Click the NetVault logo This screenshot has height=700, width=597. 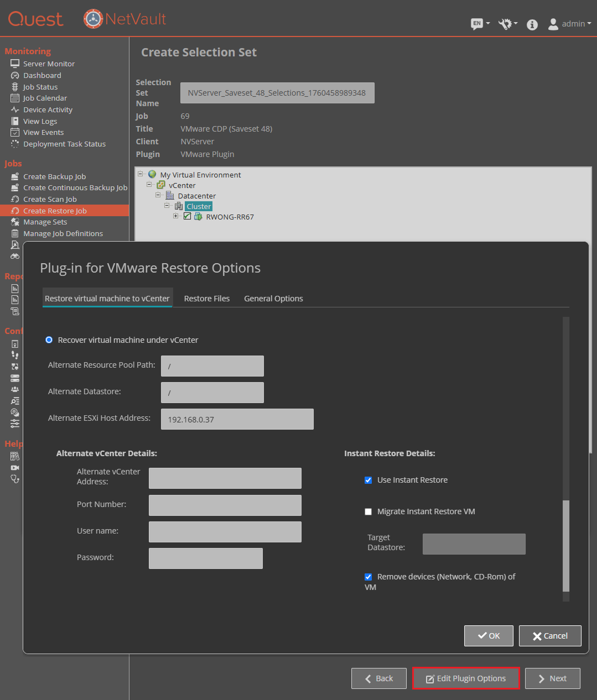point(124,18)
